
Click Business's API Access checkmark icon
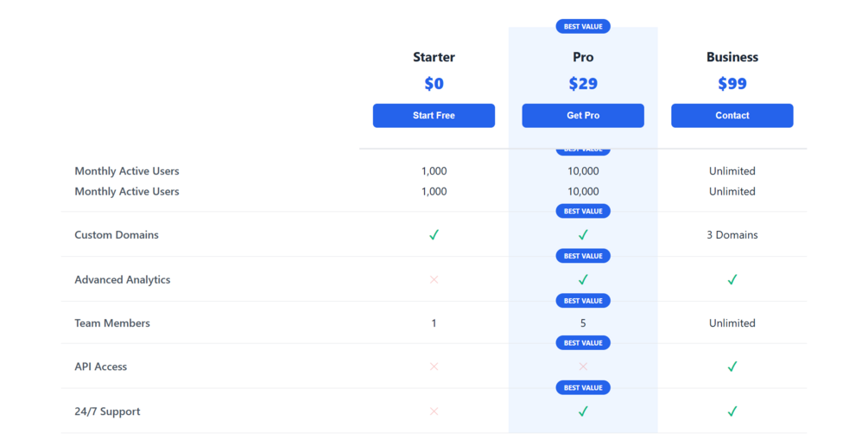[732, 367]
